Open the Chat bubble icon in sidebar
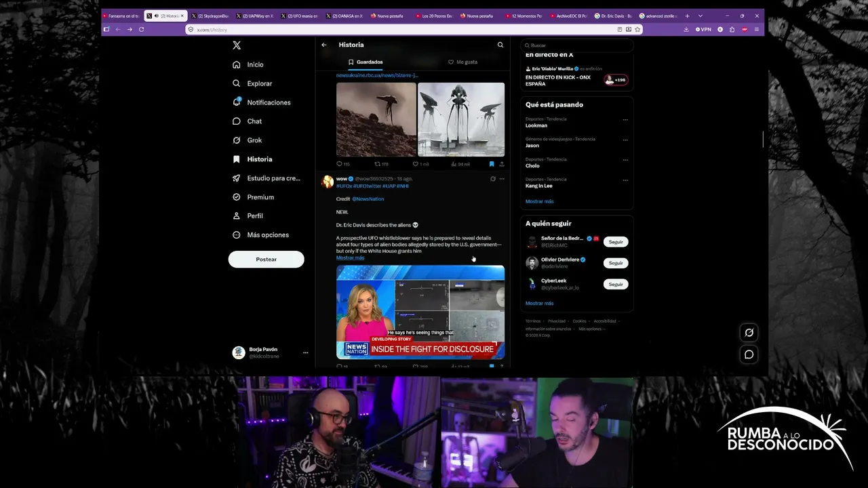Screen dimensions: 868x488 (x=236, y=121)
